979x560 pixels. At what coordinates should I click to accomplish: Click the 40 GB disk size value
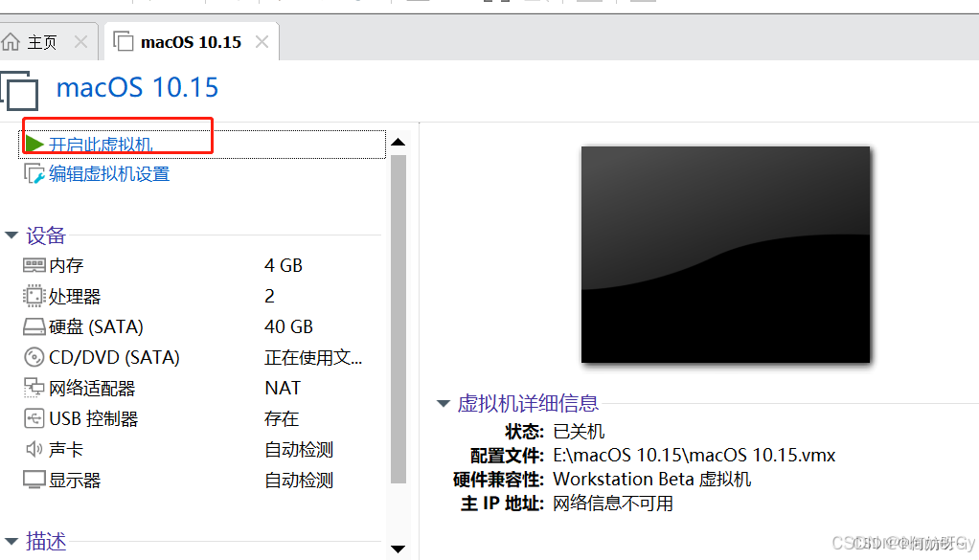tap(288, 326)
